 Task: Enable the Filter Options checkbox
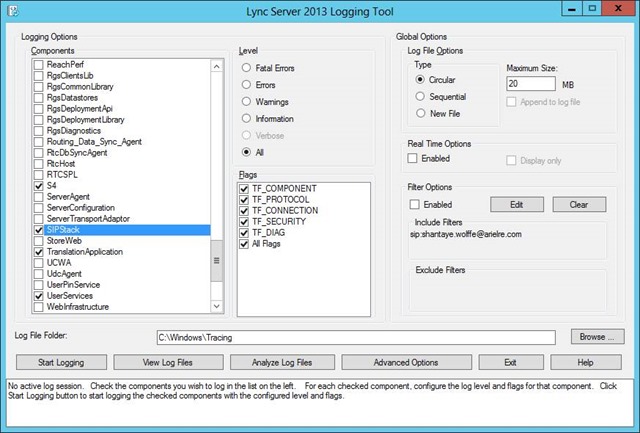click(x=415, y=204)
